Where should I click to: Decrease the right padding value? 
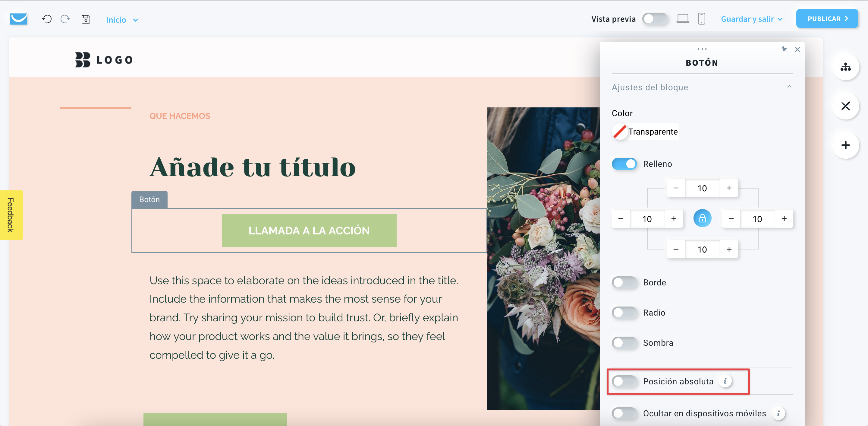pyautogui.click(x=731, y=219)
